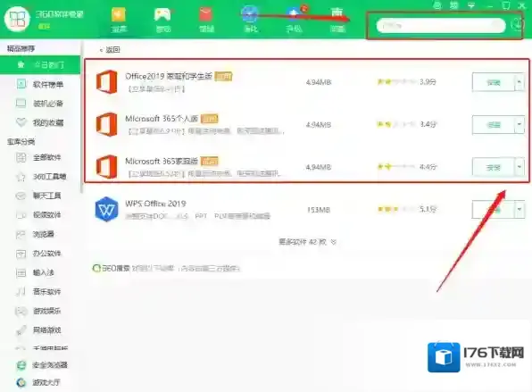Install Office2019 家庭和学生版
Image resolution: width=532 pixels, height=392 pixels.
(494, 82)
